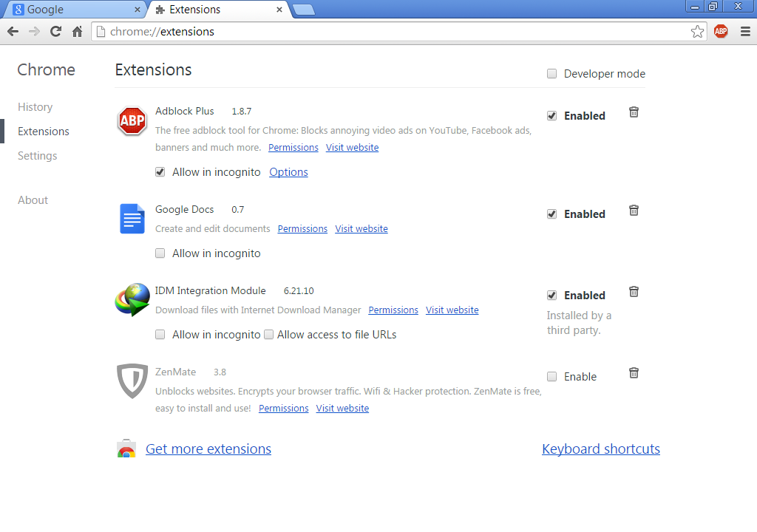Navigate back to previous page
Viewport: 757px width, 532px height.
click(13, 32)
